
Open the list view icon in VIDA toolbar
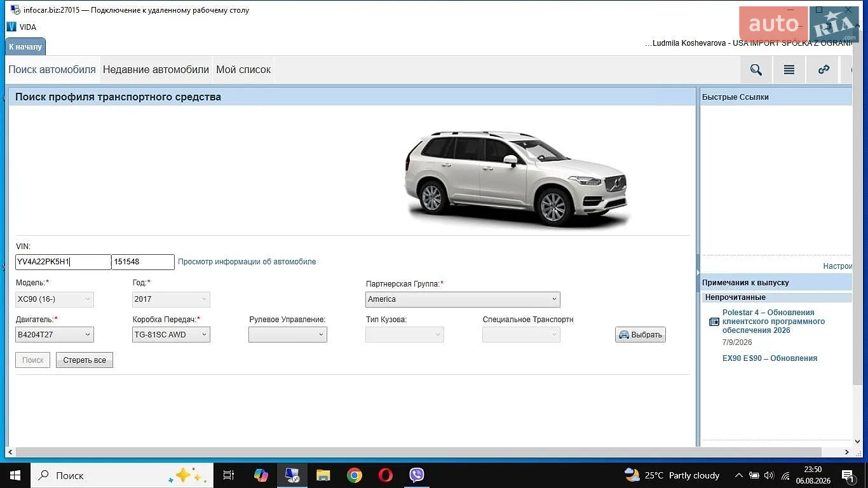(789, 70)
